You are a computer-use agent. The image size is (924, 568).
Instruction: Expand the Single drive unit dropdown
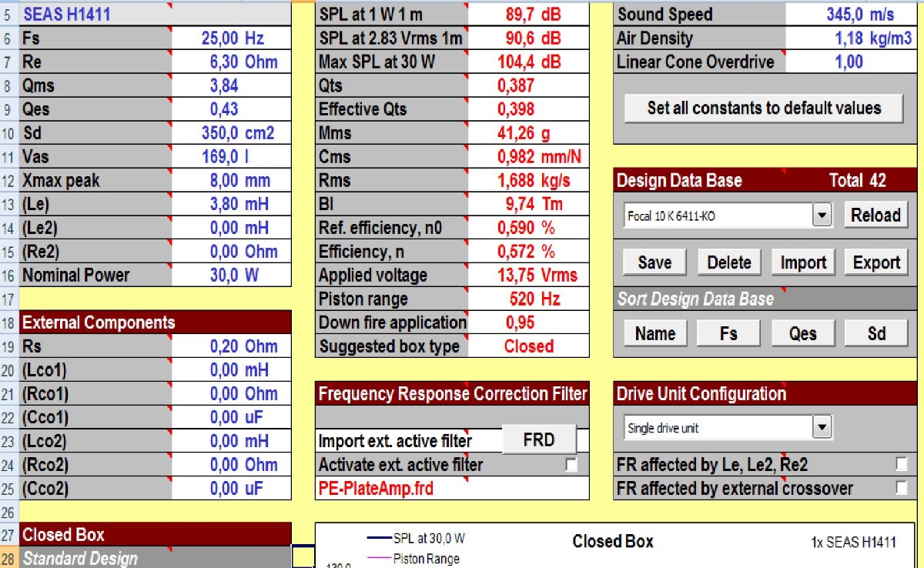click(x=823, y=426)
